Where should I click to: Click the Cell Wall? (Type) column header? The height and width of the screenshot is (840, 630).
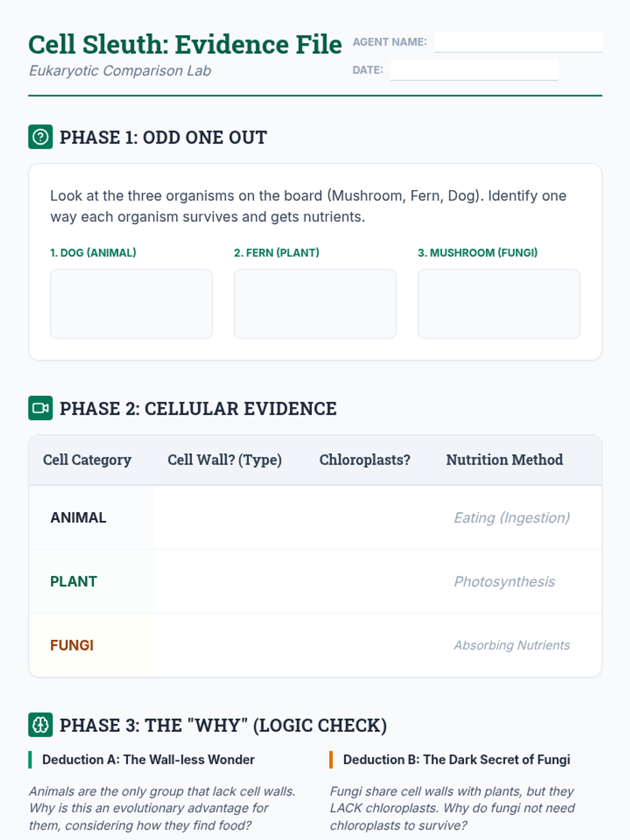point(225,460)
